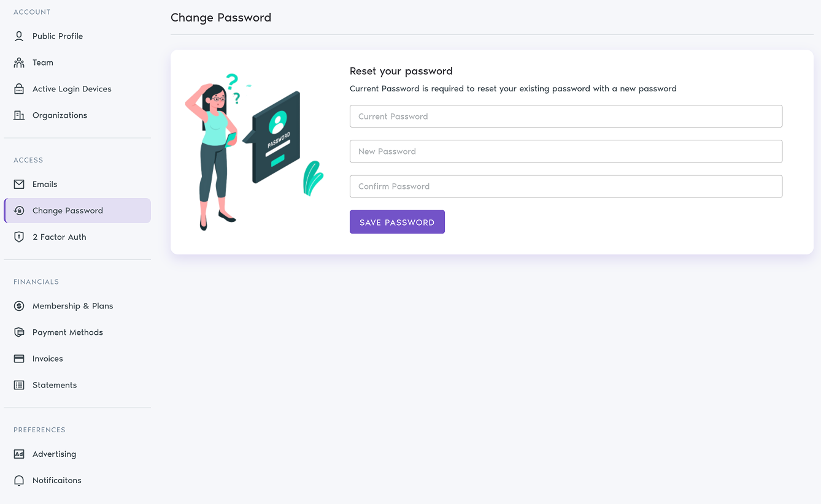The width and height of the screenshot is (821, 504).
Task: Open 2 Factor Auth via its shield icon
Action: (x=18, y=237)
